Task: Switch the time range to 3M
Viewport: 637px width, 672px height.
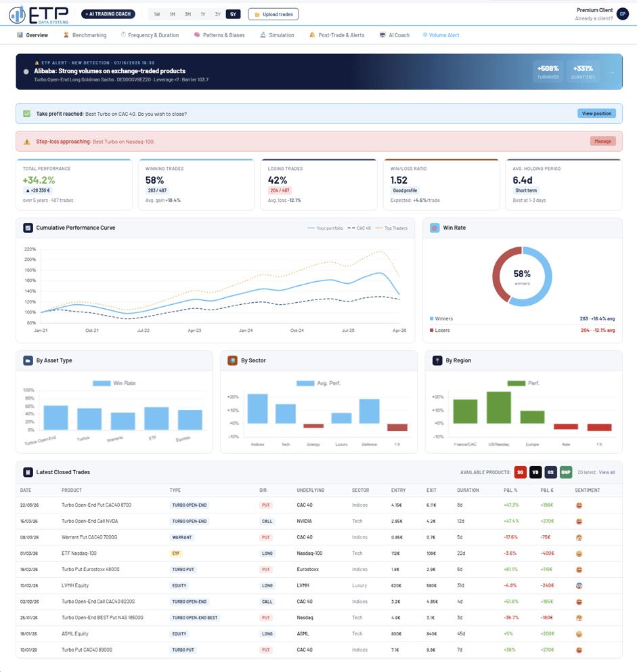Action: tap(188, 14)
